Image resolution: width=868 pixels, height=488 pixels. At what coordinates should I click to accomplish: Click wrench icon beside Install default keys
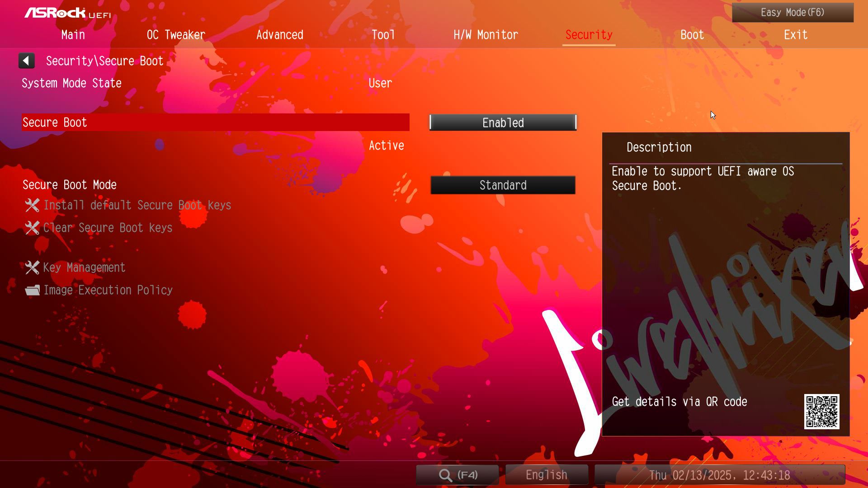32,205
